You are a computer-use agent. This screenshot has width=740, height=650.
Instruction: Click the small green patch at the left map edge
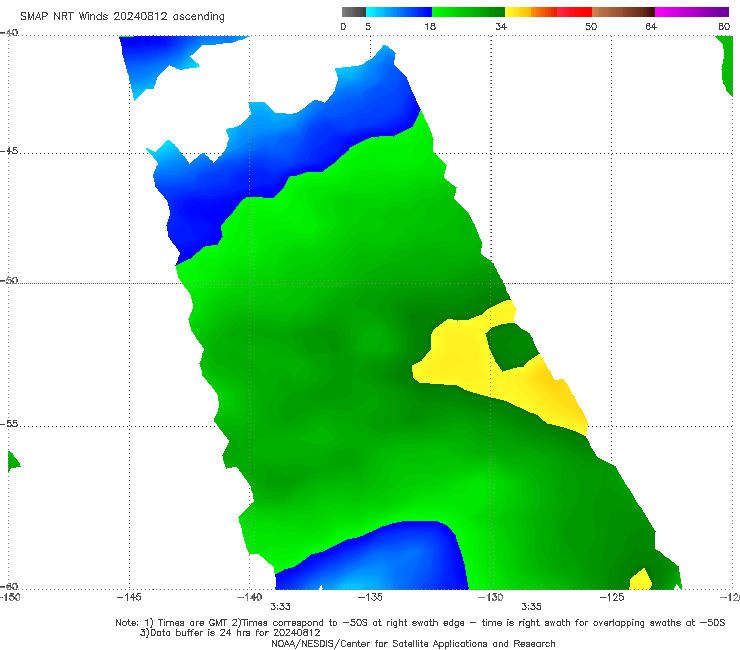click(13, 461)
